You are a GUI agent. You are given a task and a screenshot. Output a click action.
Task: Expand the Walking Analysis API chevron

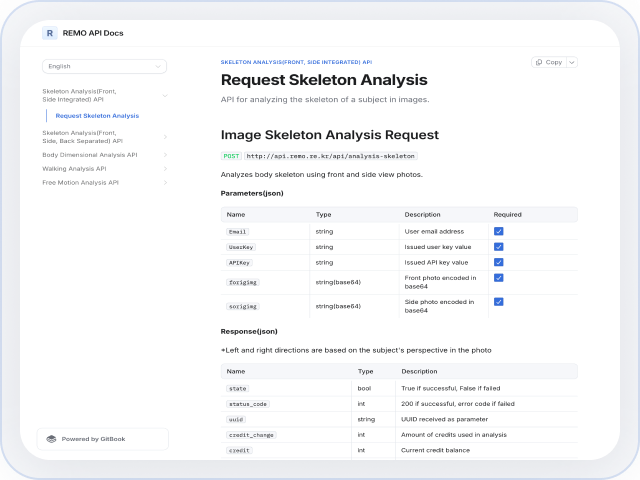pos(165,169)
